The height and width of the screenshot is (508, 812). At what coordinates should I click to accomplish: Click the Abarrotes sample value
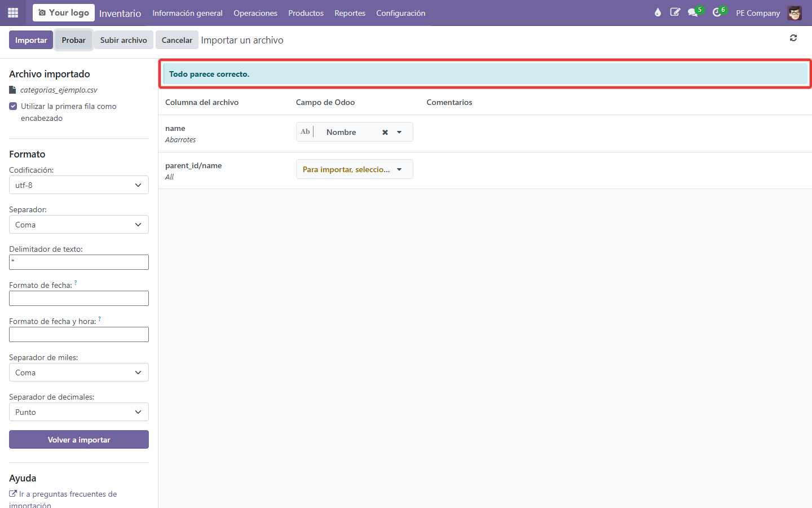pyautogui.click(x=180, y=139)
